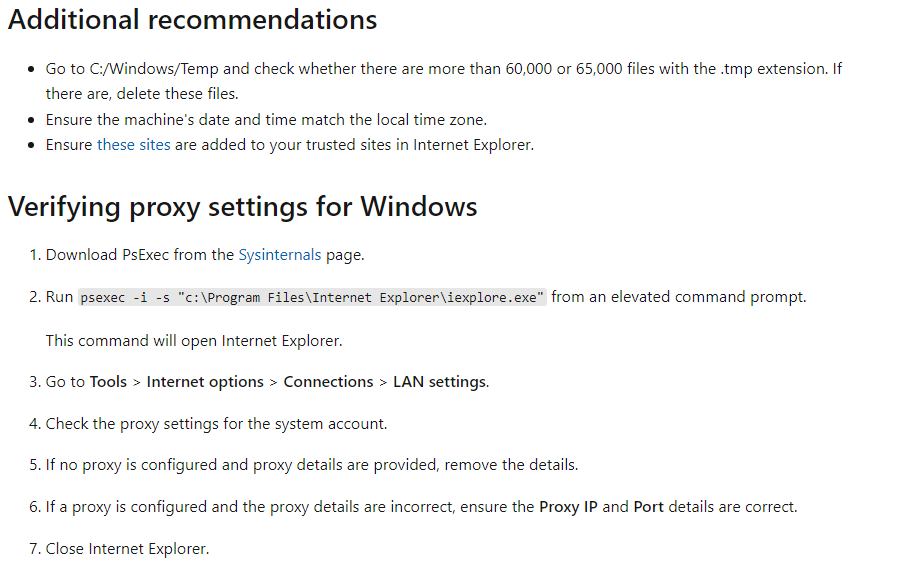This screenshot has height=585, width=903.
Task: Click the "If no proxy is configured" step
Action: pyautogui.click(x=312, y=465)
